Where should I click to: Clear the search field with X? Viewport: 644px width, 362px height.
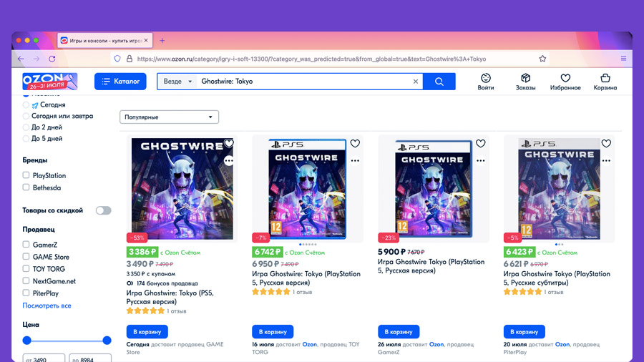point(416,82)
